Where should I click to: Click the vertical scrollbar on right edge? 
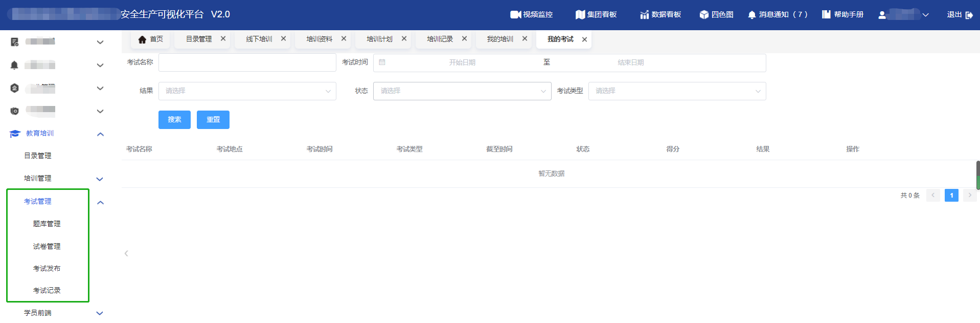(x=977, y=176)
